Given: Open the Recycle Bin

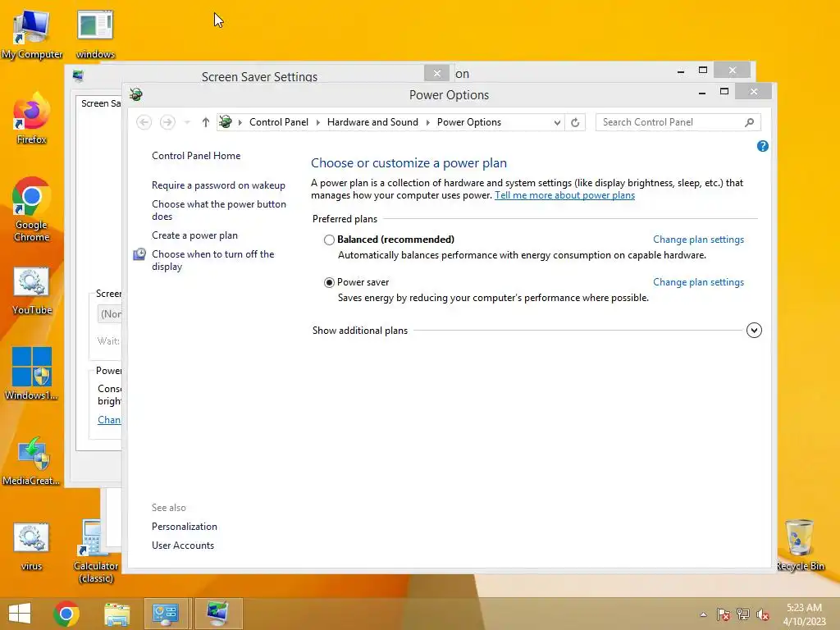Looking at the screenshot, I should [x=799, y=545].
